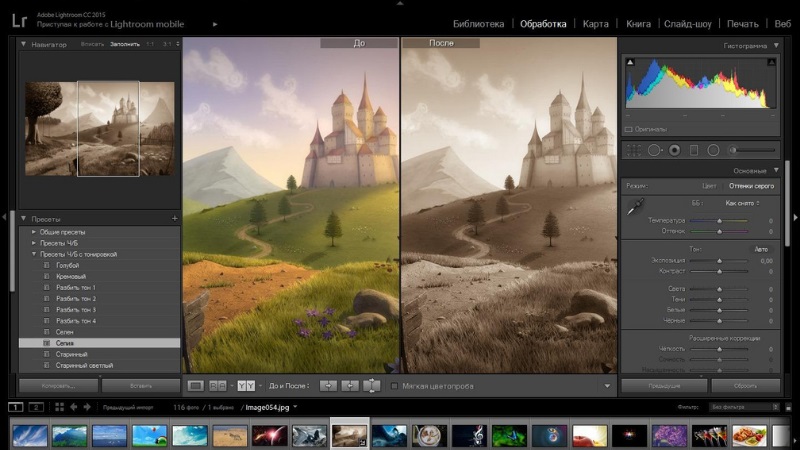Select the treble clef filmstrip thumbnail
The width and height of the screenshot is (800, 450).
click(469, 436)
